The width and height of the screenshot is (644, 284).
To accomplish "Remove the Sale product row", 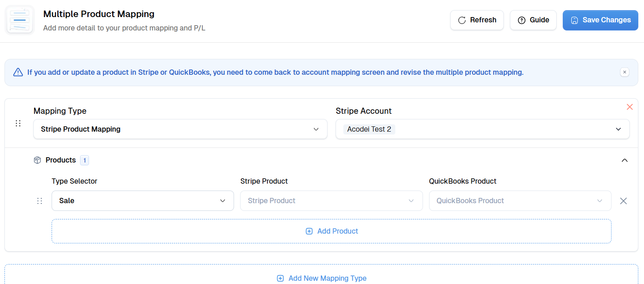I will 623,201.
